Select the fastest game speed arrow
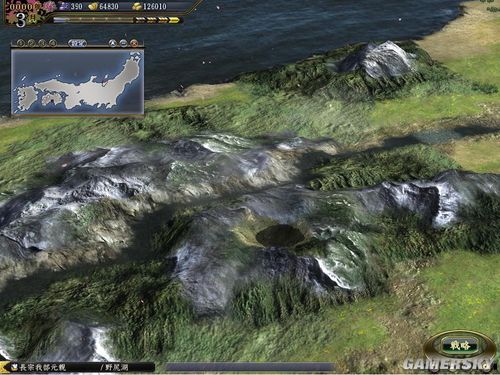The image size is (500, 375). coord(174,21)
